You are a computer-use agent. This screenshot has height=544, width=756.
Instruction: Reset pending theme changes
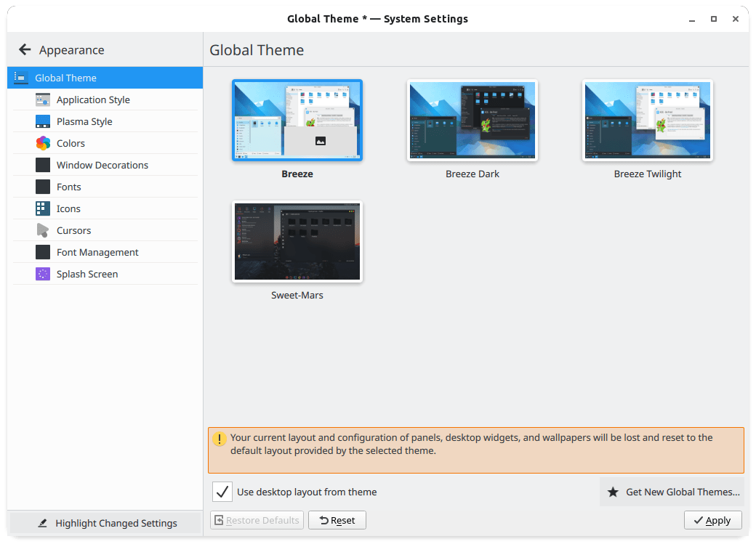(337, 520)
